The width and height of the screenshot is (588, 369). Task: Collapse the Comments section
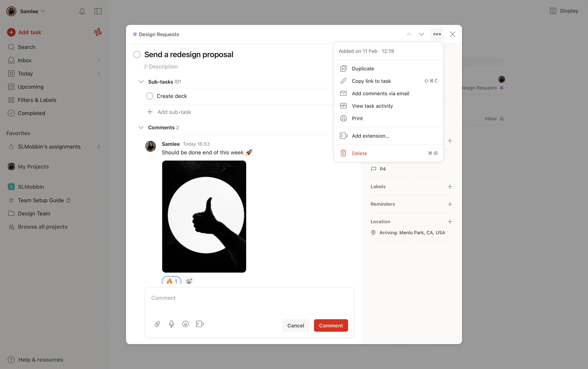click(x=141, y=127)
